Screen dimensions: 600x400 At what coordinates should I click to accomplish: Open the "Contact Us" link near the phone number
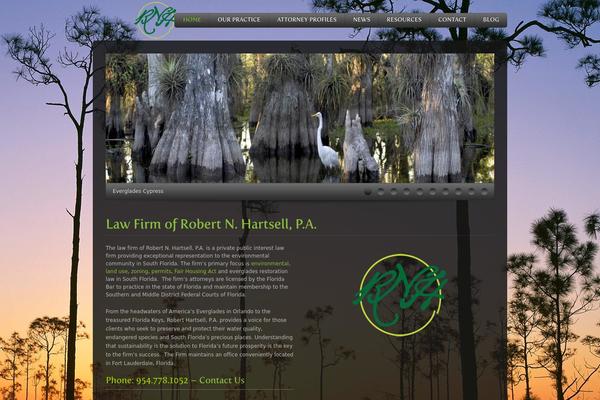[222, 380]
